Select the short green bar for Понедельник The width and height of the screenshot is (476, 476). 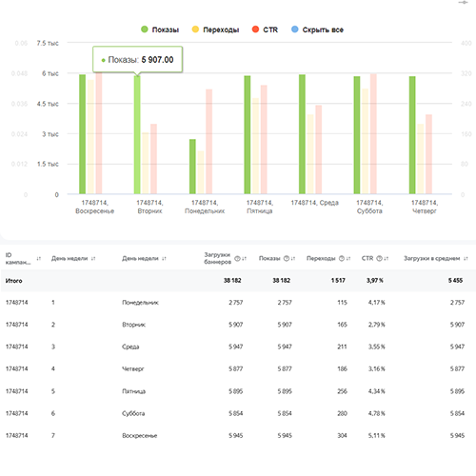coord(192,167)
